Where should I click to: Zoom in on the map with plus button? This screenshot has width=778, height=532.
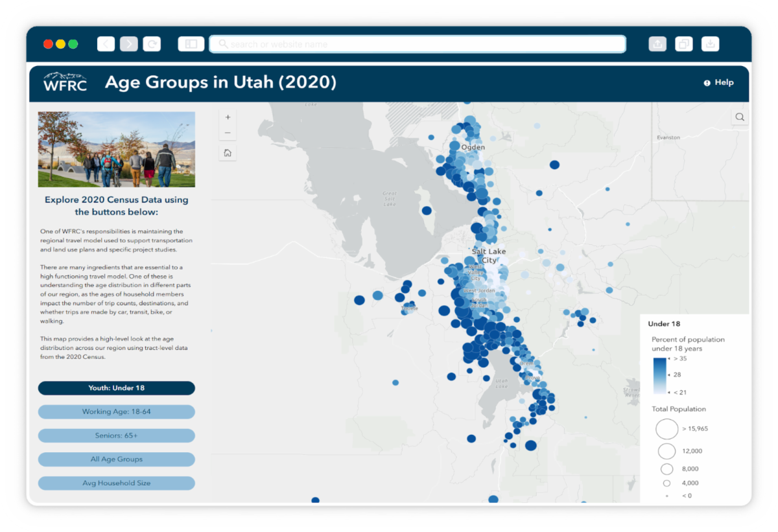228,117
